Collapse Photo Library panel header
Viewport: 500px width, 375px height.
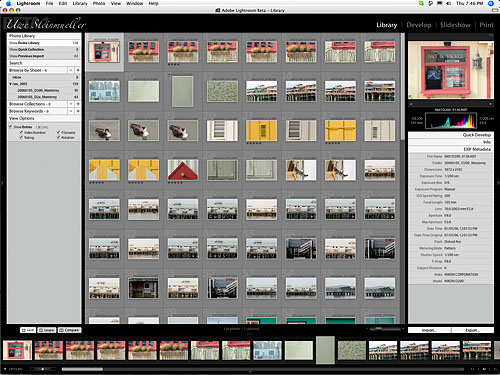(44, 36)
